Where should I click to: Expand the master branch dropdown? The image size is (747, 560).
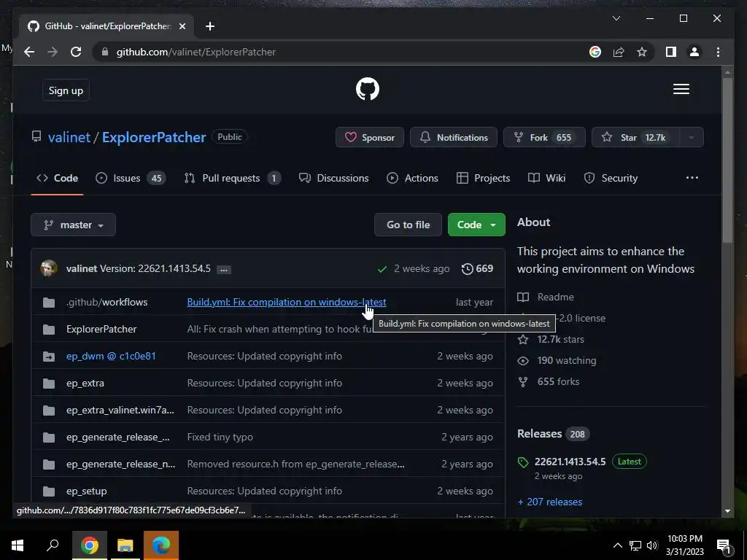click(74, 225)
